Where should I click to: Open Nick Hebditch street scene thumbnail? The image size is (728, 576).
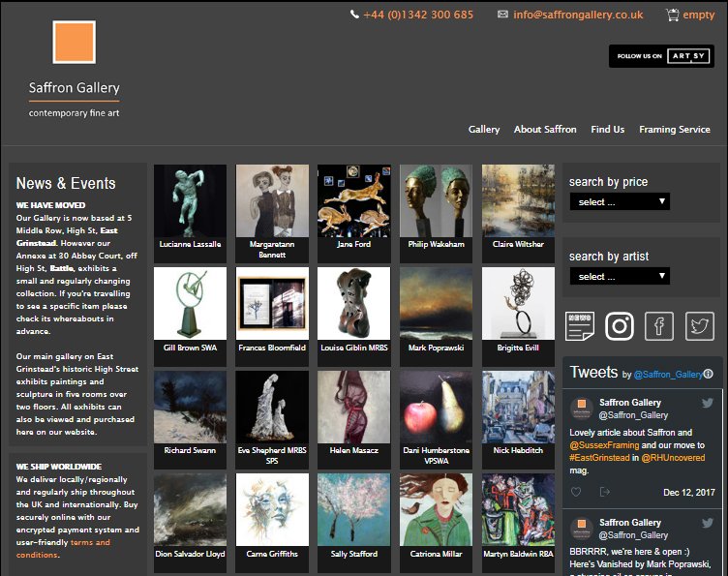518,407
